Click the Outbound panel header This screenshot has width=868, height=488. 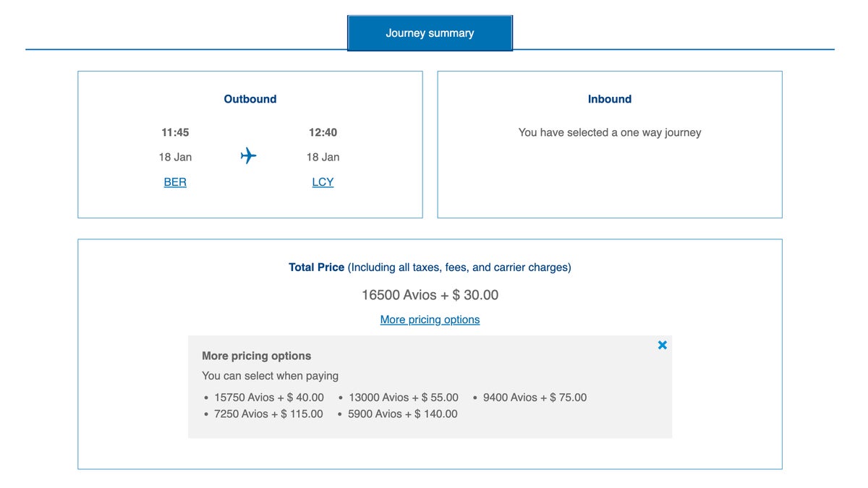(x=250, y=99)
